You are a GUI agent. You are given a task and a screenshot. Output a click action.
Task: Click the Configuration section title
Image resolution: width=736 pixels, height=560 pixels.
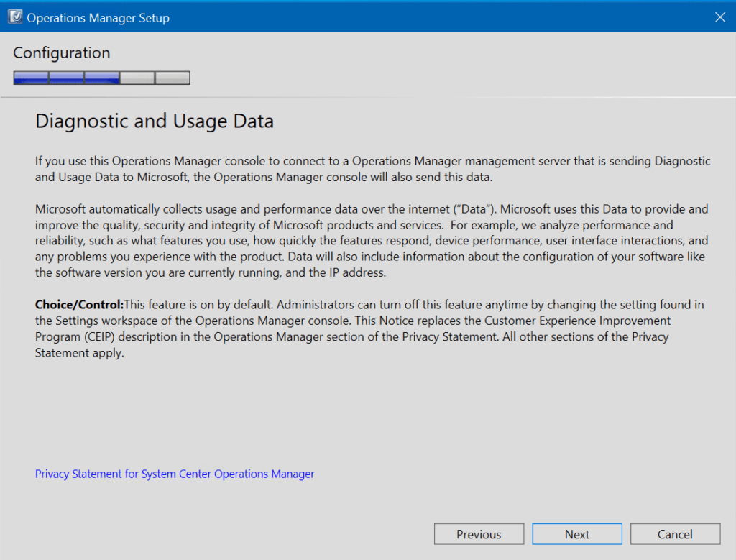click(62, 53)
